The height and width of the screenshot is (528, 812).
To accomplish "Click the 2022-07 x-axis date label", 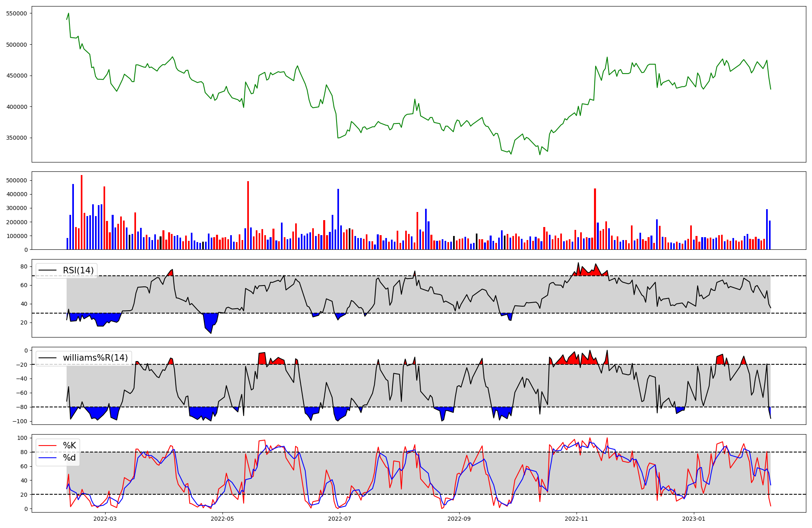I will click(x=339, y=519).
